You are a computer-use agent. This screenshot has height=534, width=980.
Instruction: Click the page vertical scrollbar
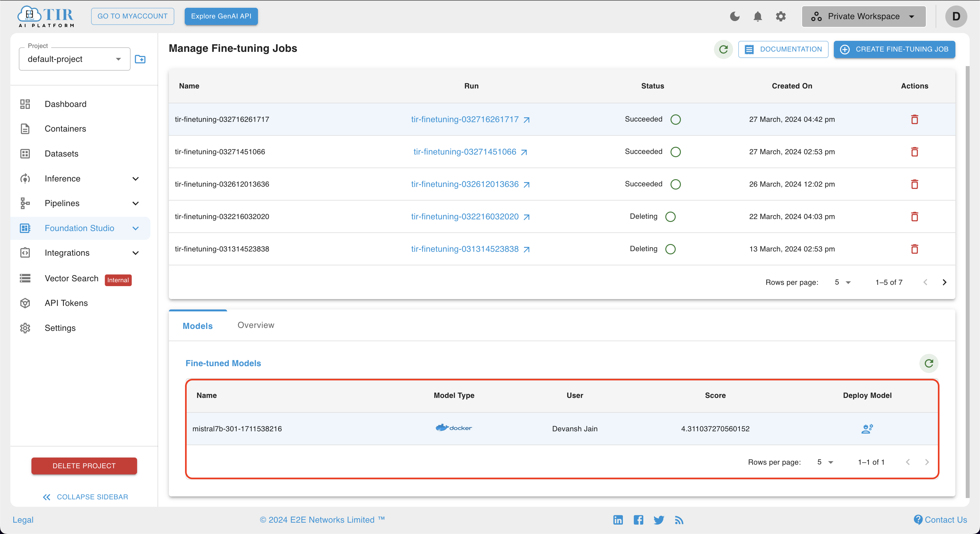pos(967,282)
